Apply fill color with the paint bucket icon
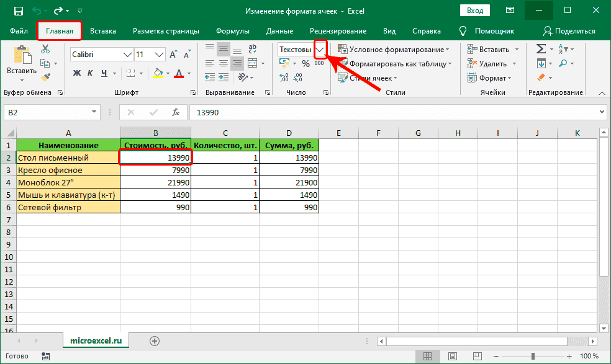Image resolution: width=611 pixels, height=364 pixels. 158,73
